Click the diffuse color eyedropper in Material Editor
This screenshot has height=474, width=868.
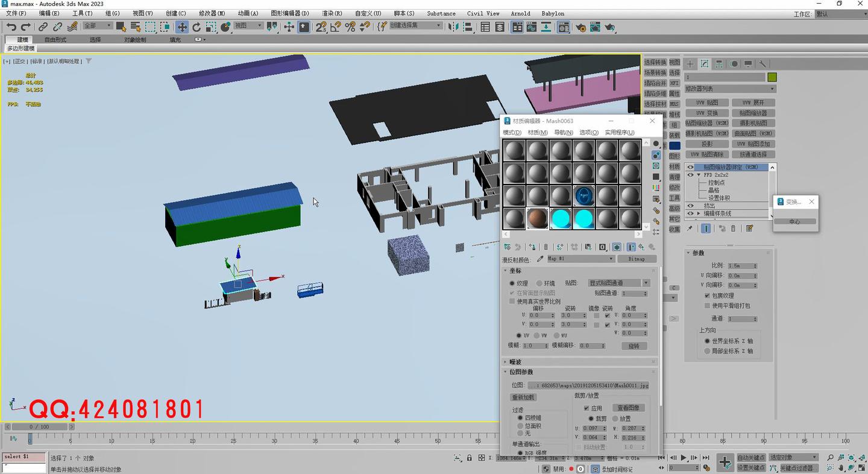pos(540,259)
